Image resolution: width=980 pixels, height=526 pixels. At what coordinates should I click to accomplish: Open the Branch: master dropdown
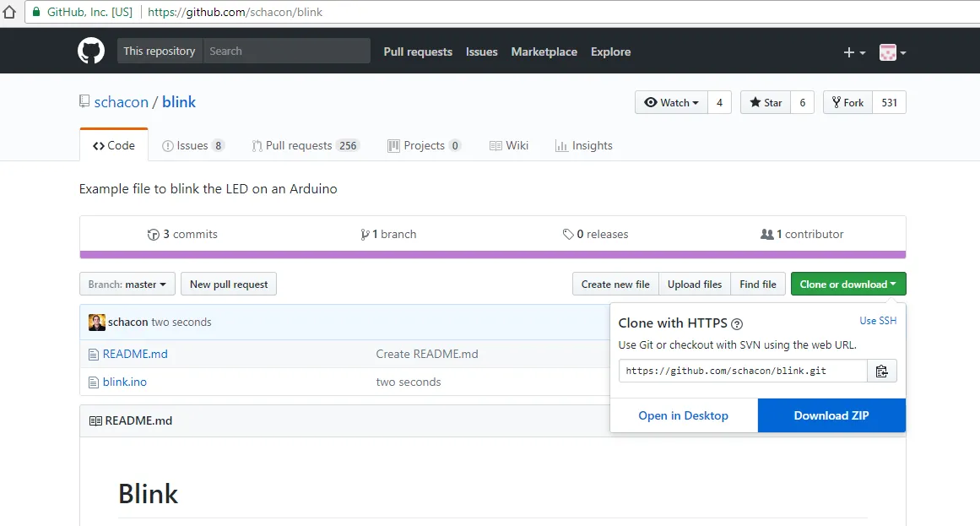[x=127, y=284]
